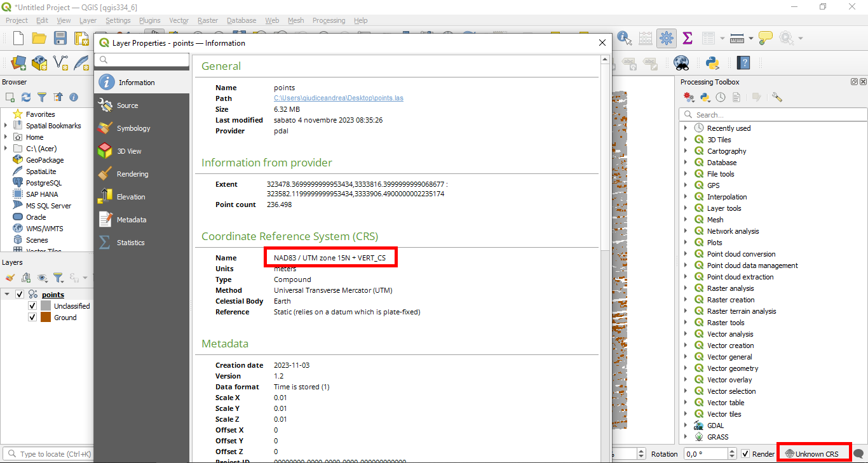Select the Ground color swatch
The height and width of the screenshot is (463, 868).
pyautogui.click(x=44, y=317)
